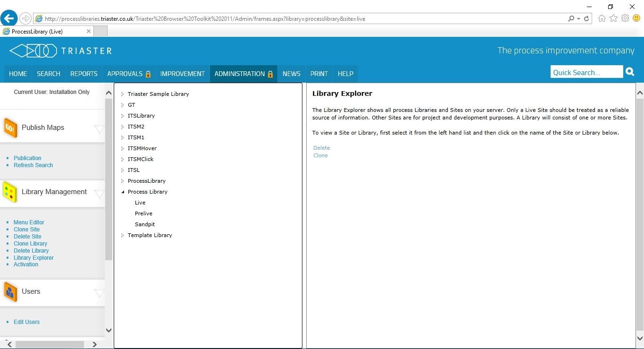Expand the Template Library node

[122, 235]
